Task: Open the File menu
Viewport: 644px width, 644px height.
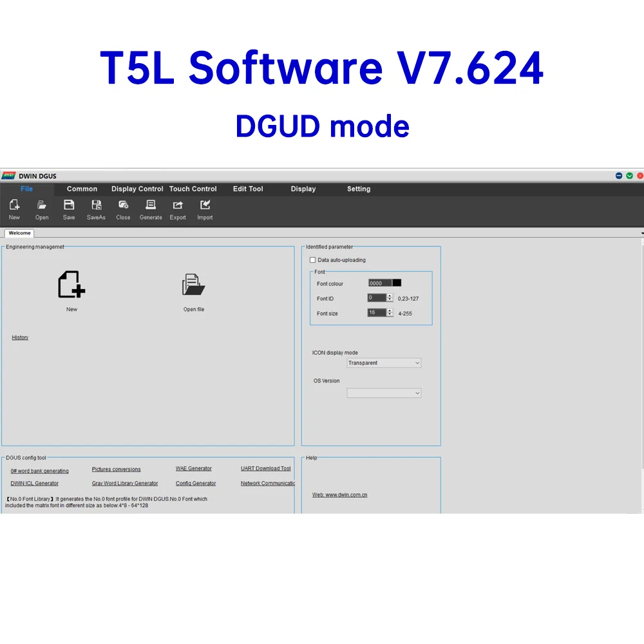Action: click(26, 189)
